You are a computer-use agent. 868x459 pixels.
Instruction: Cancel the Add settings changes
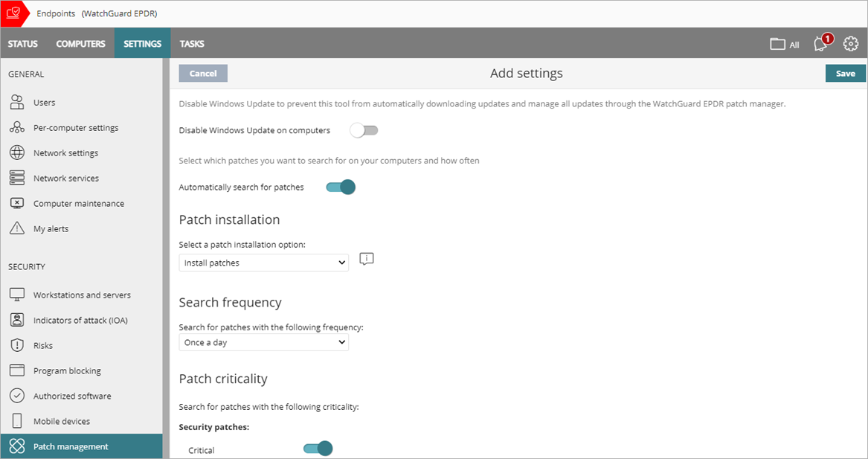point(202,73)
